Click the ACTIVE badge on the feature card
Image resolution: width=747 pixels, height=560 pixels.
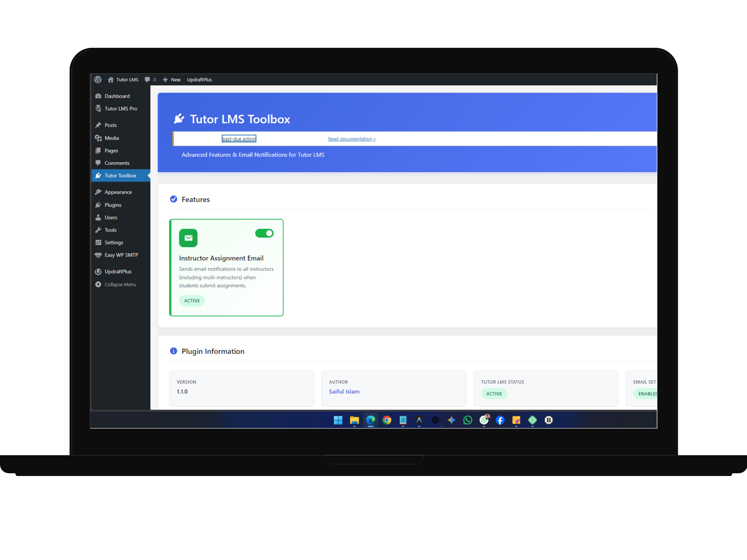(192, 301)
